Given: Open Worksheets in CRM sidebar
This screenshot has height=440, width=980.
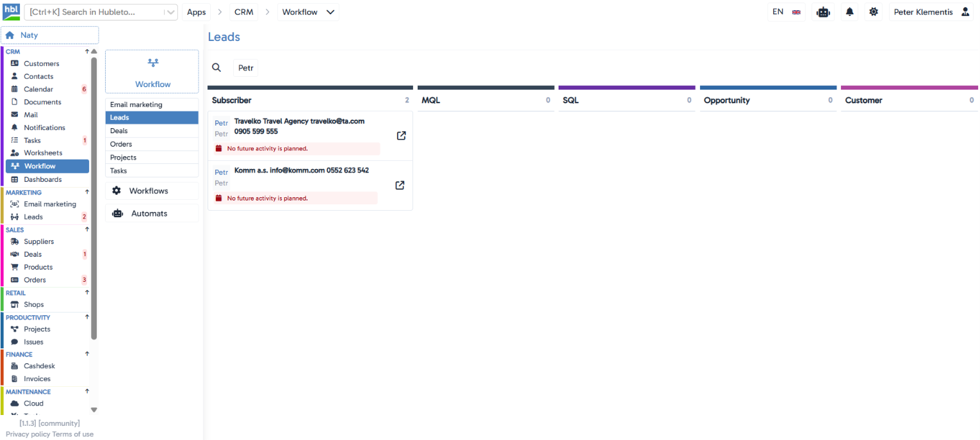Looking at the screenshot, I should click(x=47, y=153).
